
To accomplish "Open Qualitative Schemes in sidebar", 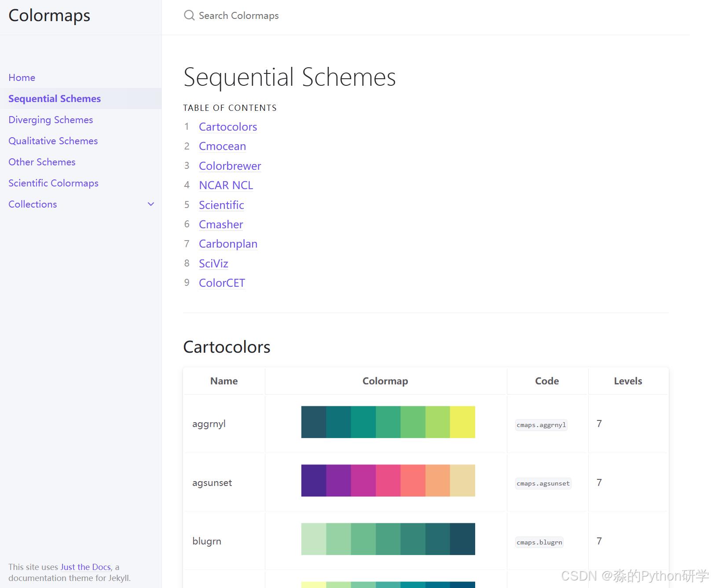I will (x=53, y=141).
